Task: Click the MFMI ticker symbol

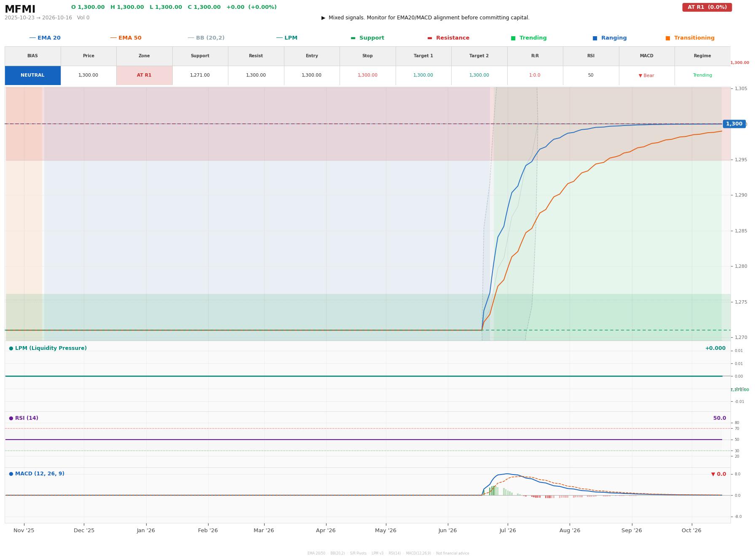Action: point(20,9)
